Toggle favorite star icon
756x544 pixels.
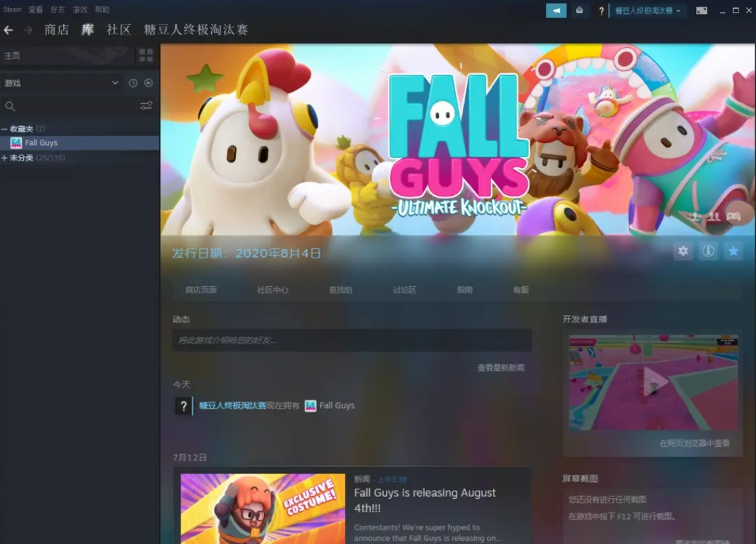pyautogui.click(x=733, y=251)
